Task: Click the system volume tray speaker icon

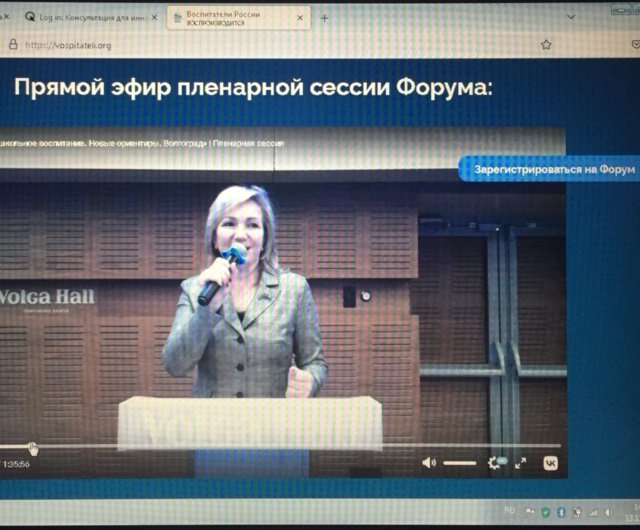Action: click(x=608, y=512)
